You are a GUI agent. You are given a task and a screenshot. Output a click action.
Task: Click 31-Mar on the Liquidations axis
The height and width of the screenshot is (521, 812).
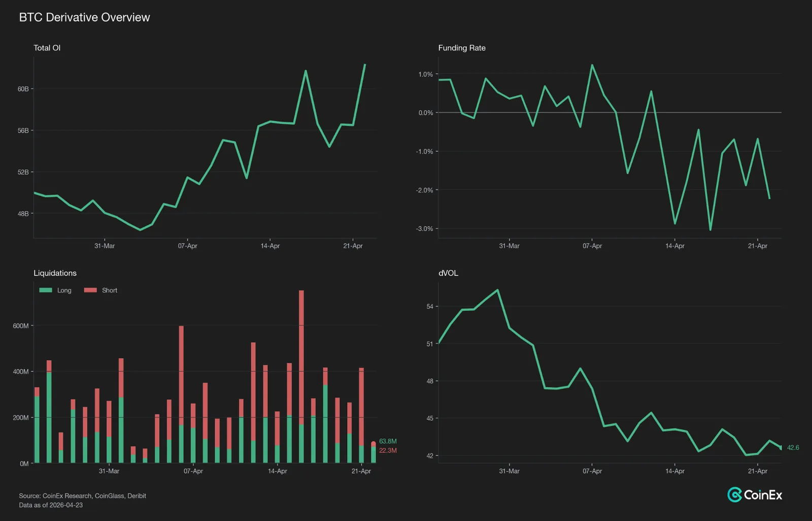[109, 471]
